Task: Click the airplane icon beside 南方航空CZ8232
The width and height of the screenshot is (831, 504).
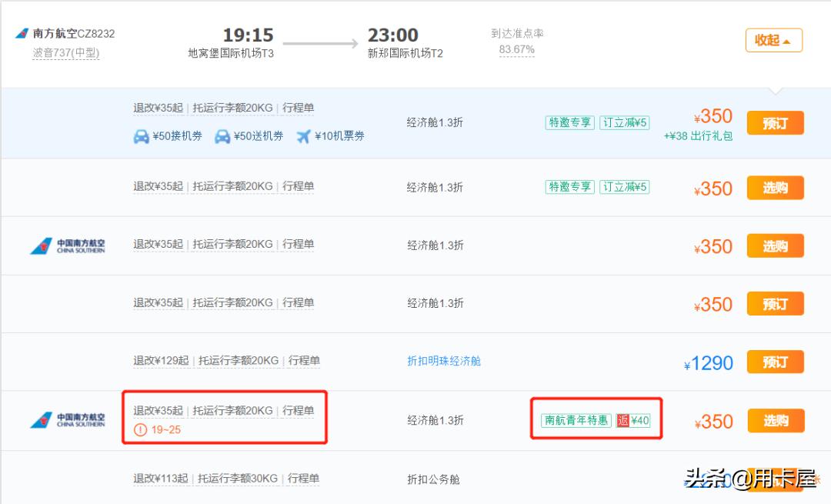Action: pos(21,33)
